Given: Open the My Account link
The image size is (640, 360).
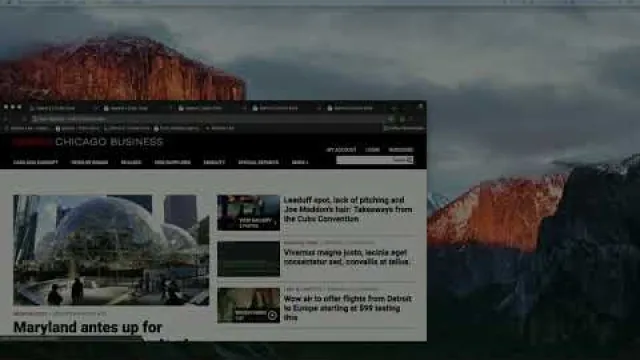Looking at the screenshot, I should click(x=341, y=150).
